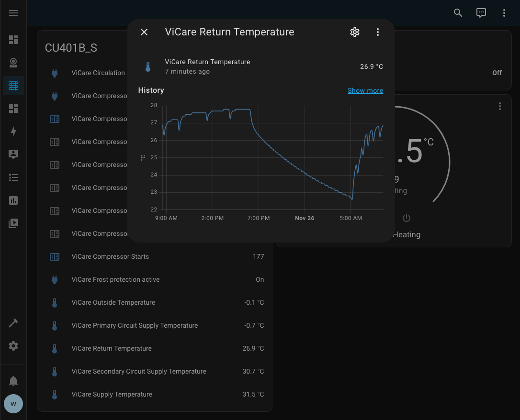Click the -0.1 °C outside temperature value
This screenshot has height=420, width=520.
click(254, 302)
